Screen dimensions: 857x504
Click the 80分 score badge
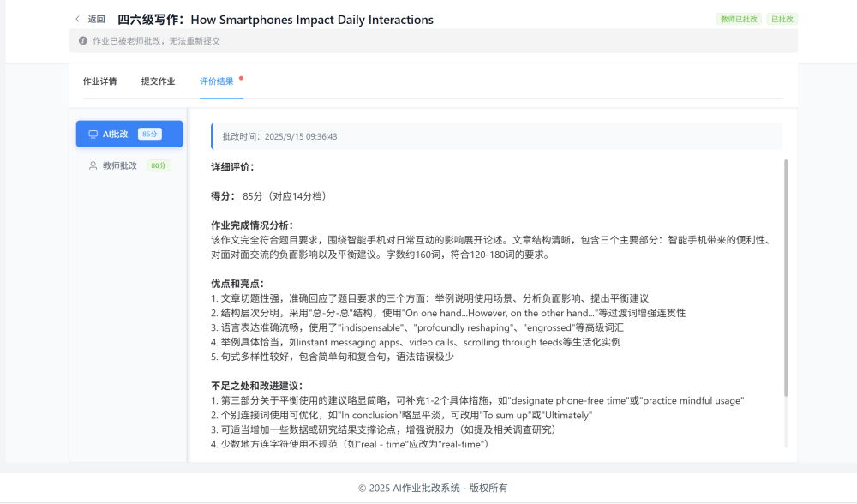pyautogui.click(x=159, y=165)
